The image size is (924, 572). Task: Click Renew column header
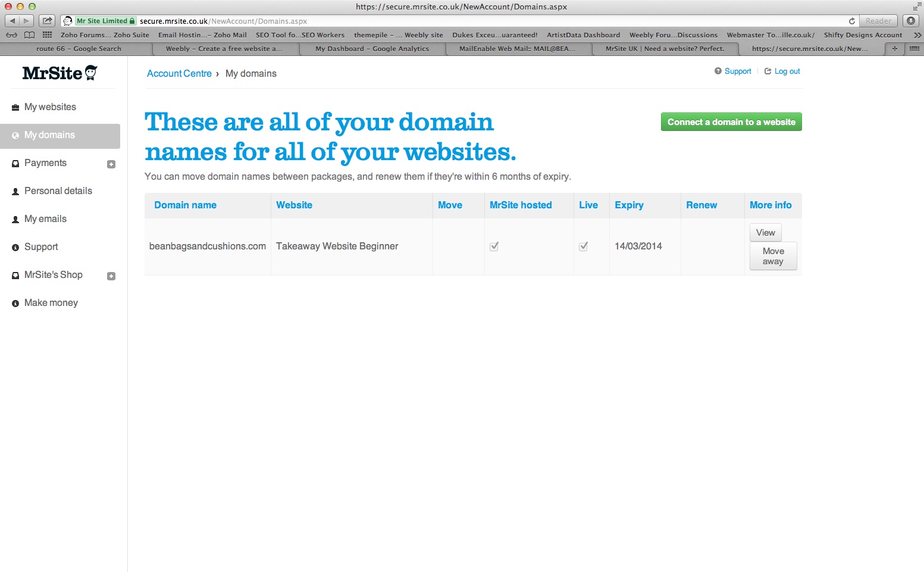(701, 205)
